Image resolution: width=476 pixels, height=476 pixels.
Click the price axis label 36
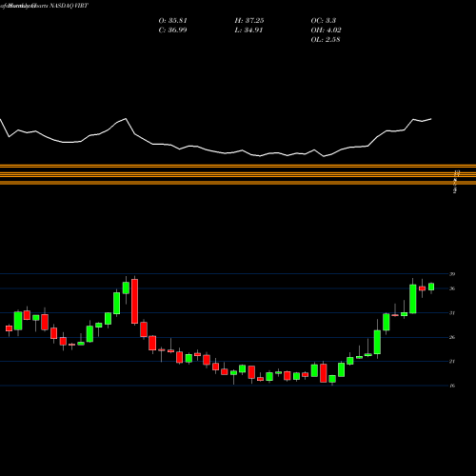pyautogui.click(x=452, y=288)
